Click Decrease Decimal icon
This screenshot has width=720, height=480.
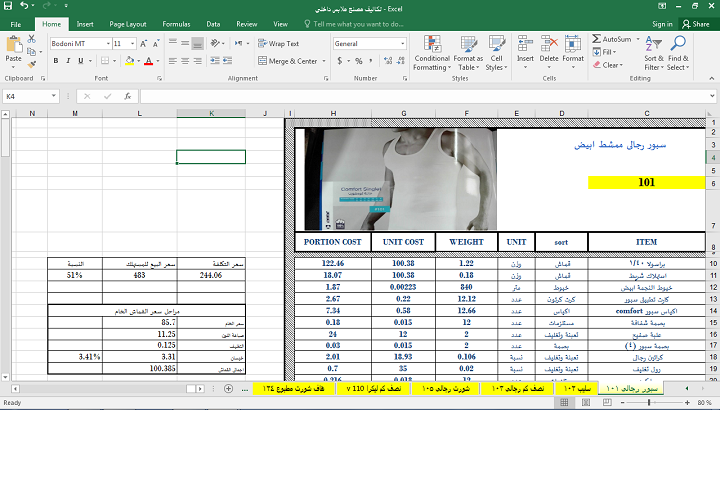400,61
